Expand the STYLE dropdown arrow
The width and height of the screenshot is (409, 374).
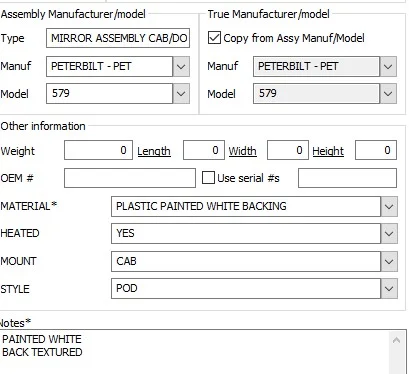click(389, 288)
